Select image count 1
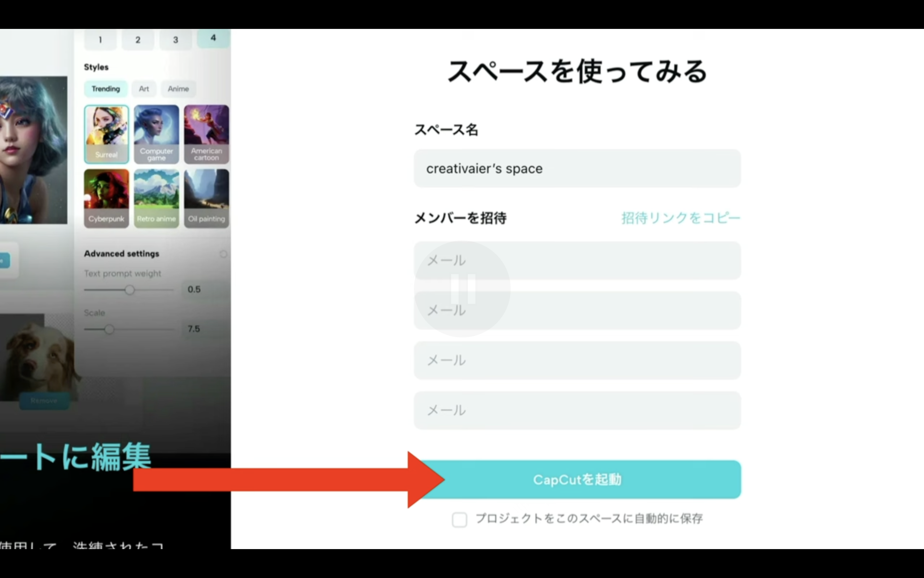 tap(100, 39)
